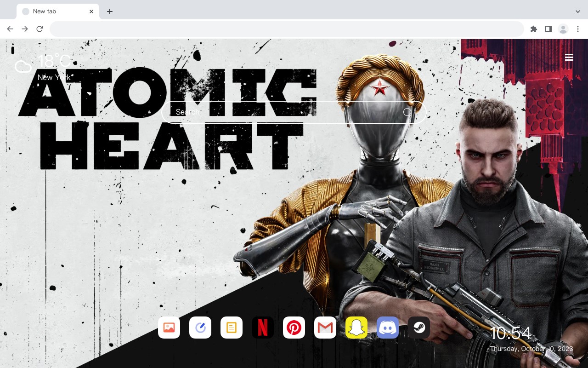The image size is (588, 368).
Task: Launch Netflix from the shortcut dock
Action: [263, 328]
